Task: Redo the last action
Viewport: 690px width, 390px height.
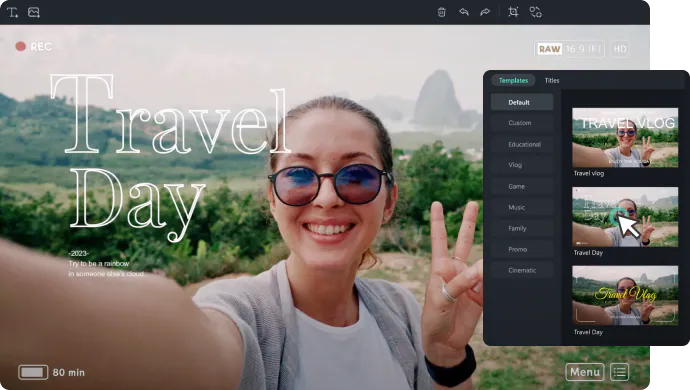Action: (x=485, y=12)
